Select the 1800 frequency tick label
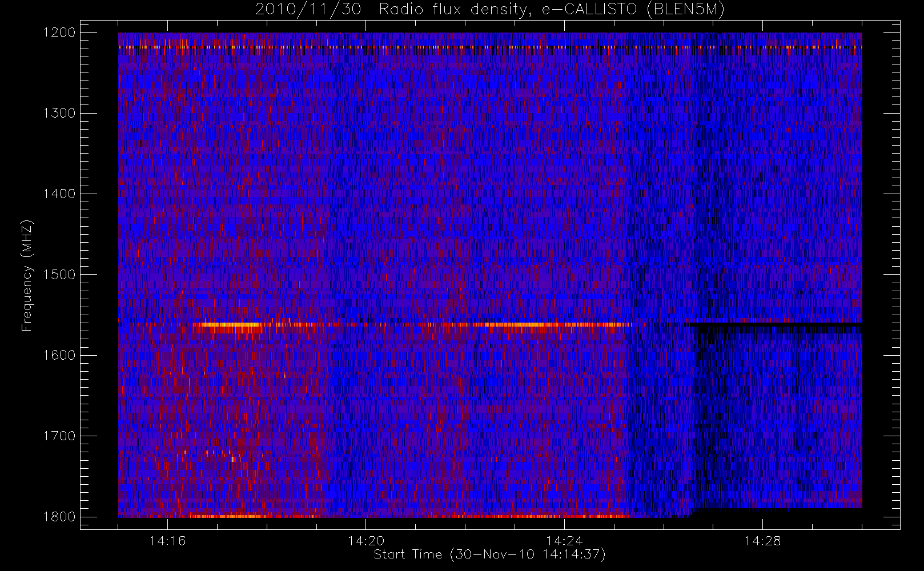The image size is (924, 571). (x=60, y=517)
